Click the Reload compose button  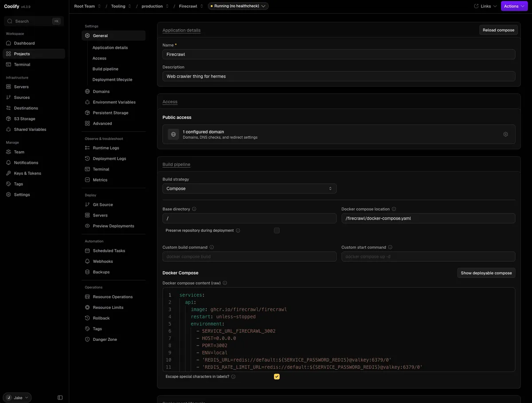click(x=498, y=30)
